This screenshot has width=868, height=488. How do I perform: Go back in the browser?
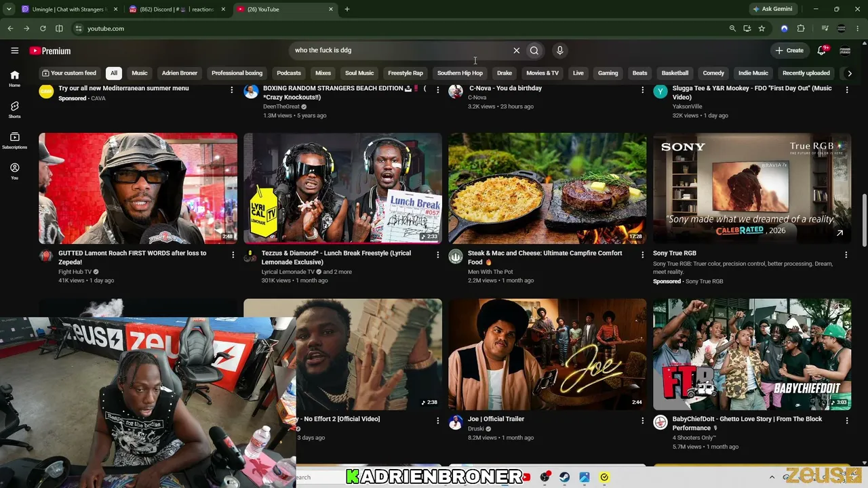tap(10, 28)
